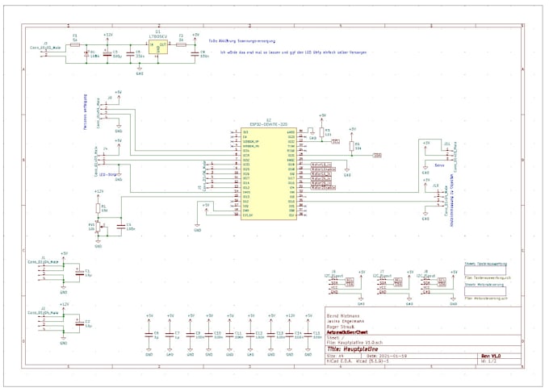This screenshot has height=392, width=549.
Task: Click date '2021-01-19' in title block
Action: 392,356
